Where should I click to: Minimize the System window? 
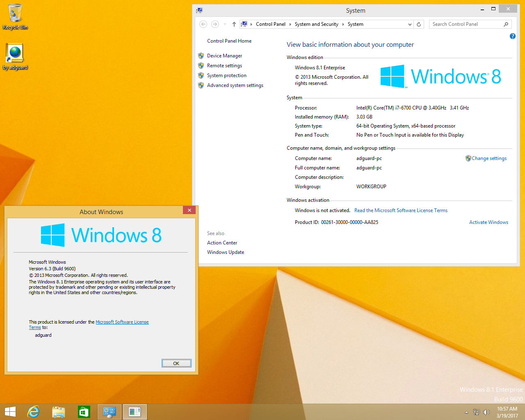[482, 9]
